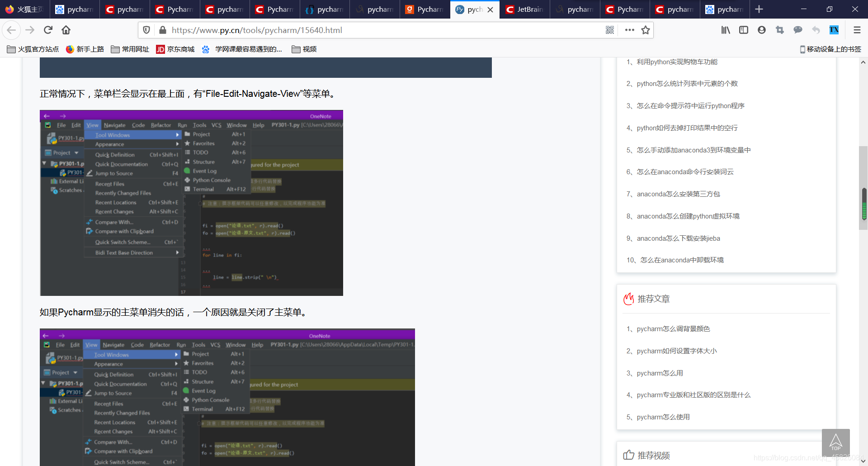Click the screenshot crop tool icon
Screen dimensions: 868x466
pyautogui.click(x=780, y=30)
